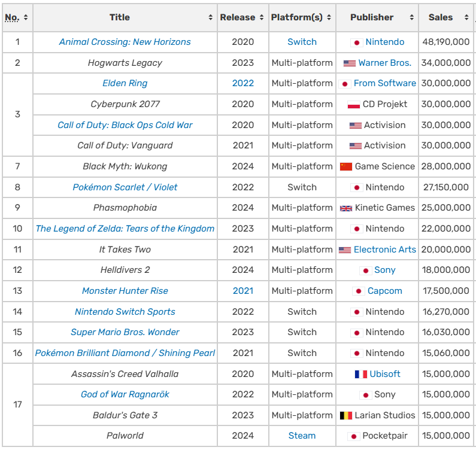Click Belgium flag beside Larian Studios
Image resolution: width=476 pixels, height=450 pixels.
pos(345,415)
